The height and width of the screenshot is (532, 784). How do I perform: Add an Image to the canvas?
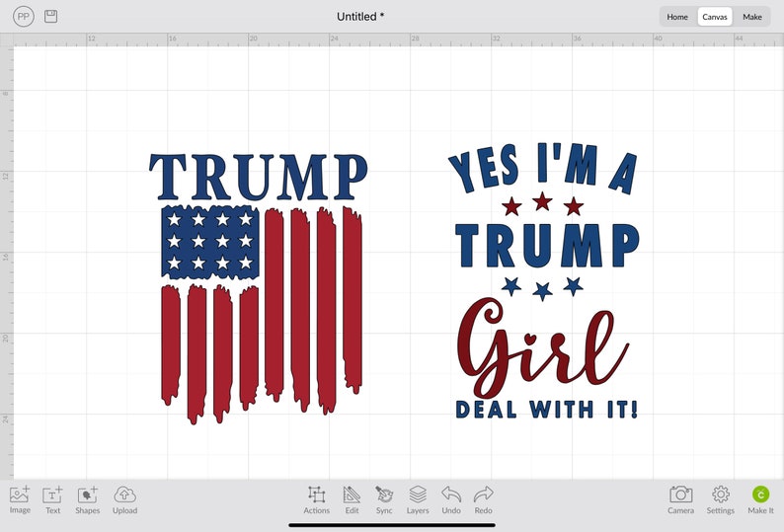click(20, 500)
